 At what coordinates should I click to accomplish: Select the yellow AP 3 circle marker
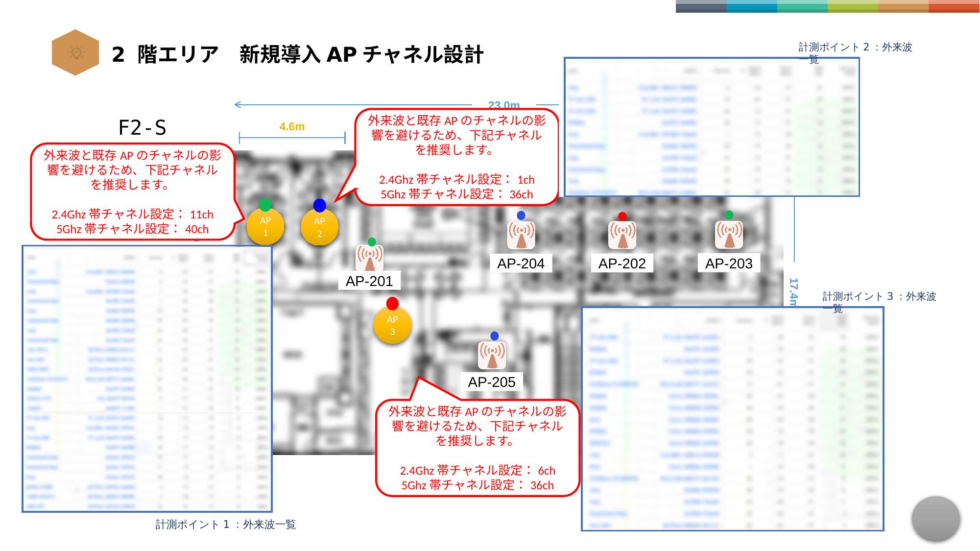pos(392,326)
